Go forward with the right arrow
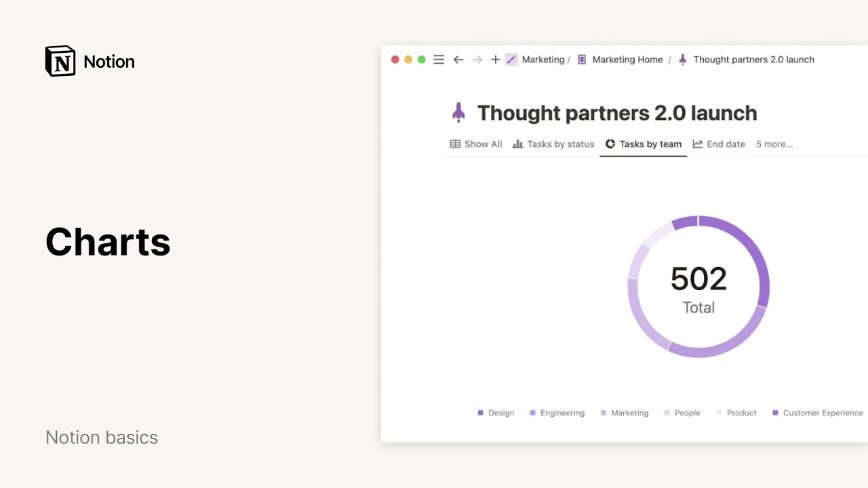868x488 pixels. 477,60
